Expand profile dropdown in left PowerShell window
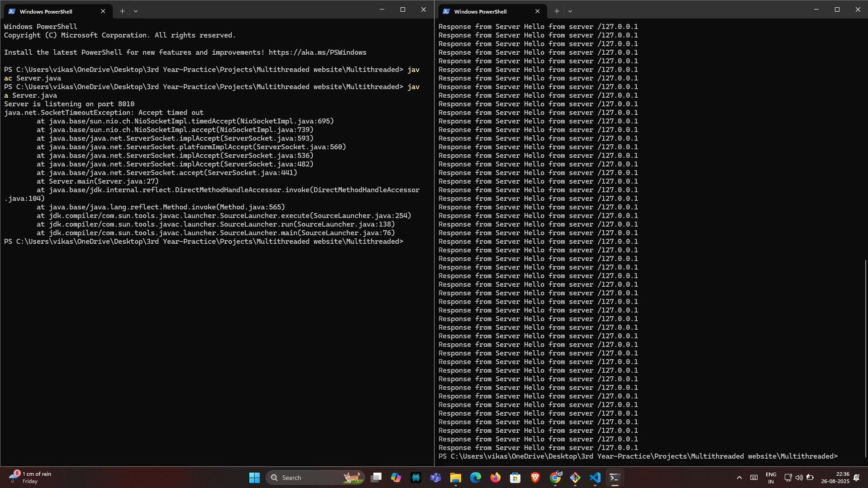The width and height of the screenshot is (868, 488). click(x=136, y=11)
